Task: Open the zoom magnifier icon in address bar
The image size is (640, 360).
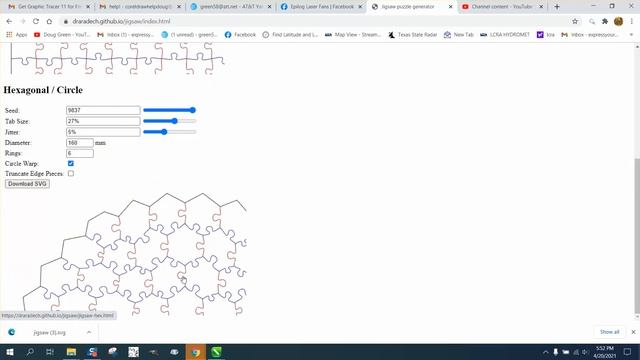Action: tap(592, 21)
